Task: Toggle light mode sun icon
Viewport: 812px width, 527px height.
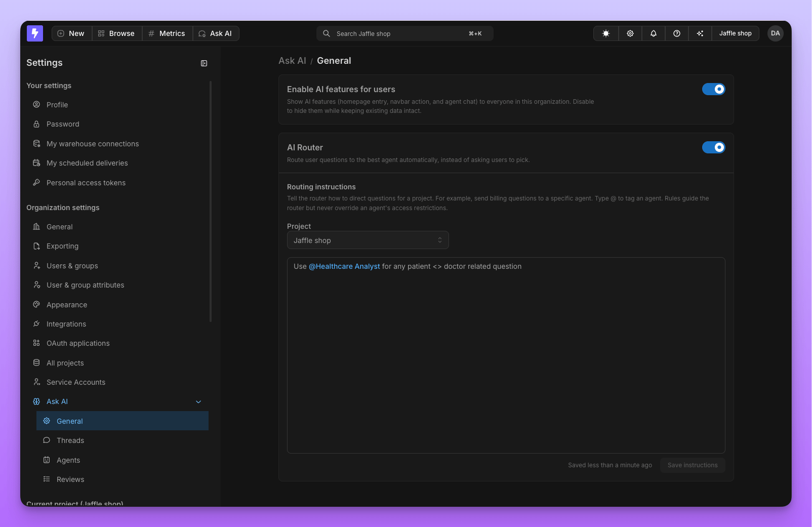Action: (606, 33)
